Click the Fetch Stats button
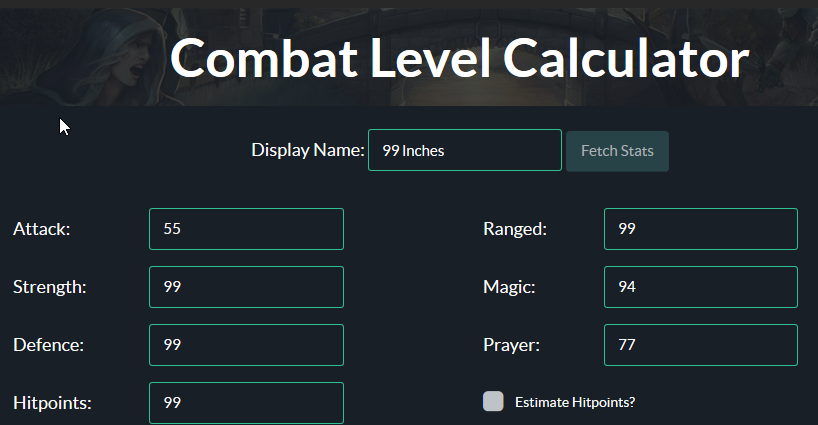 617,151
